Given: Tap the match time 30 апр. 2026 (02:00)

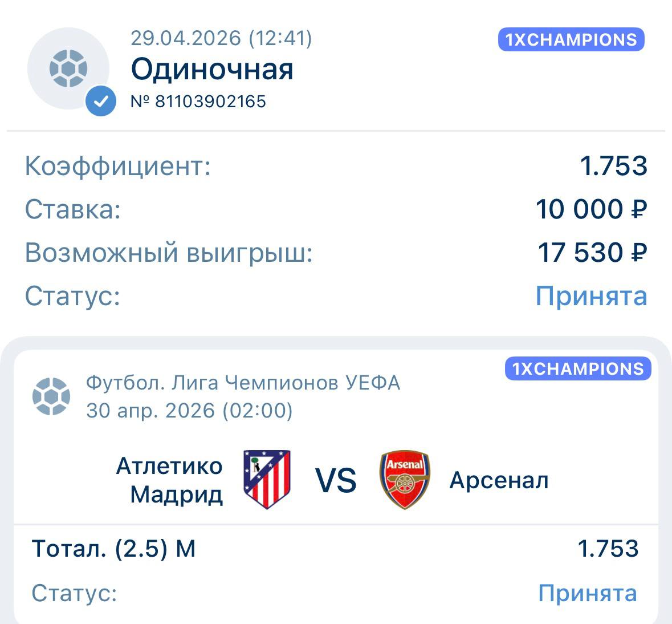Looking at the screenshot, I should (x=189, y=410).
